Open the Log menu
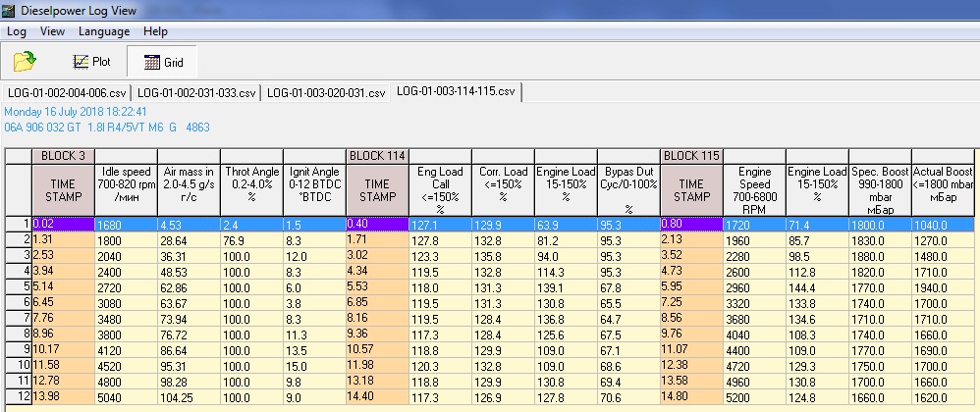 17,31
